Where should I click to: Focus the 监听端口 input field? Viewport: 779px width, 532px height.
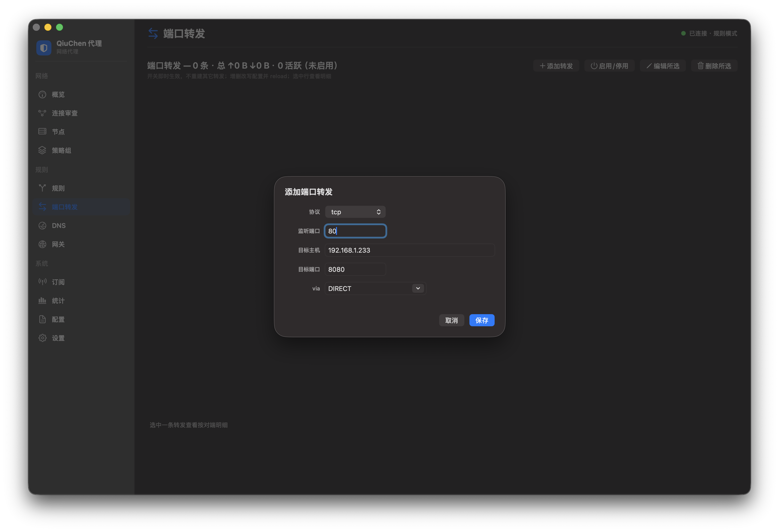tap(355, 231)
